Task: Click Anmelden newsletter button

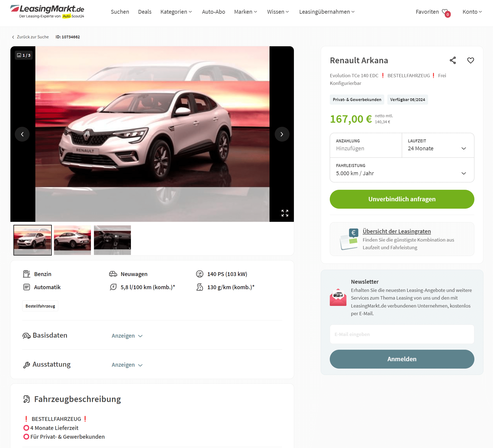Action: 402,359
